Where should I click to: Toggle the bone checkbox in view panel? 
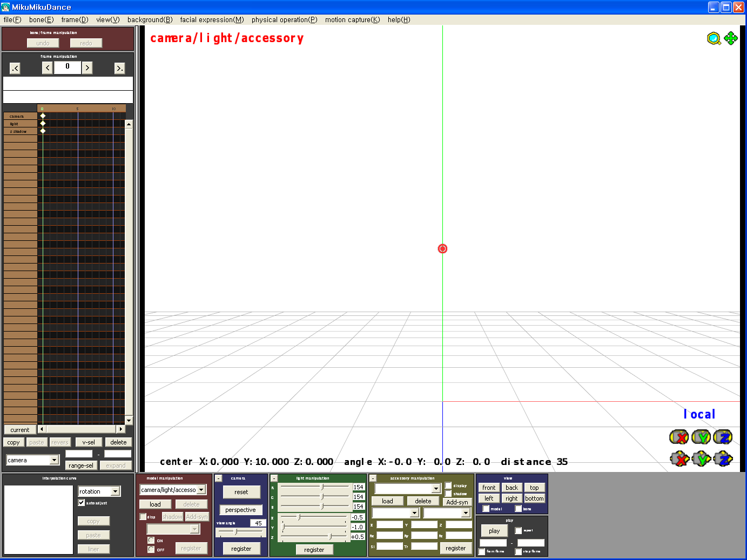[x=519, y=509]
